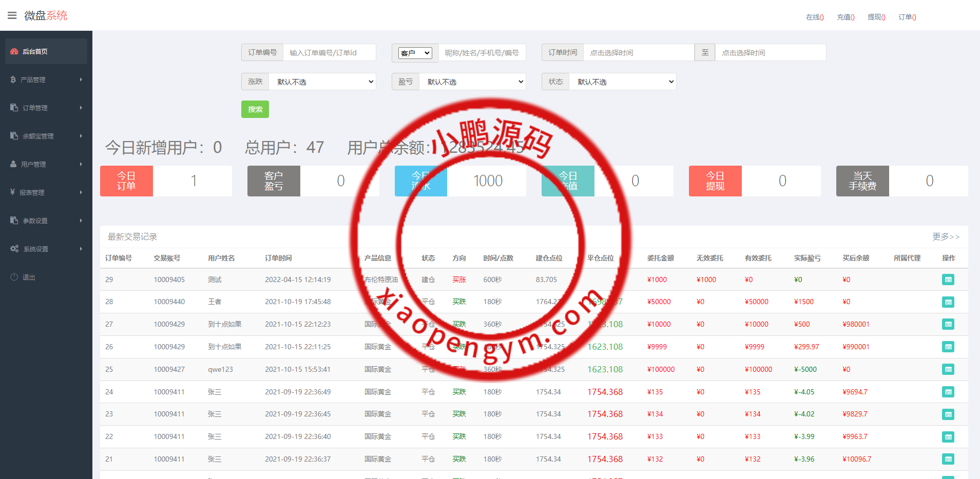Expand the 参数设置 sidebar menu

[x=46, y=221]
